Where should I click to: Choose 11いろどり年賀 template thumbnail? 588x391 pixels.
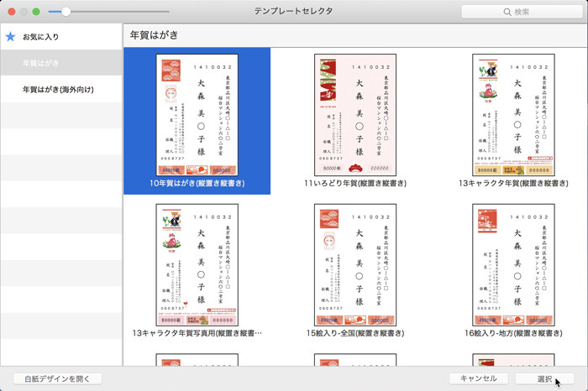coord(354,113)
